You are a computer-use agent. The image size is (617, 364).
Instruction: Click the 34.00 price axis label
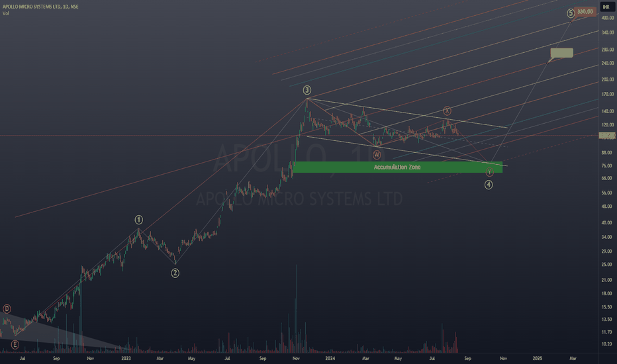pyautogui.click(x=606, y=237)
